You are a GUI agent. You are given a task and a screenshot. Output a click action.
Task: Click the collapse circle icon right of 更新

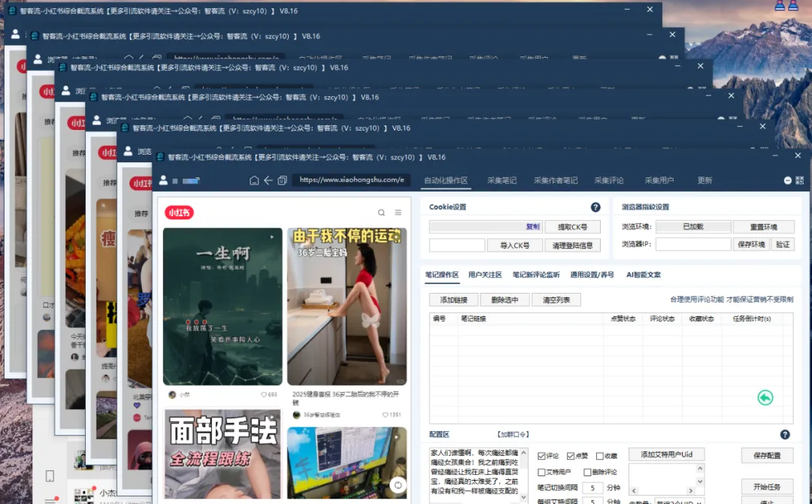(x=787, y=180)
